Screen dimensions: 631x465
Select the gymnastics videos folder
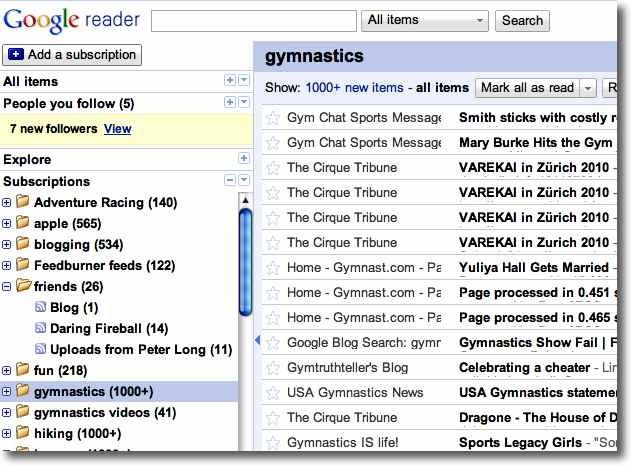pos(104,413)
